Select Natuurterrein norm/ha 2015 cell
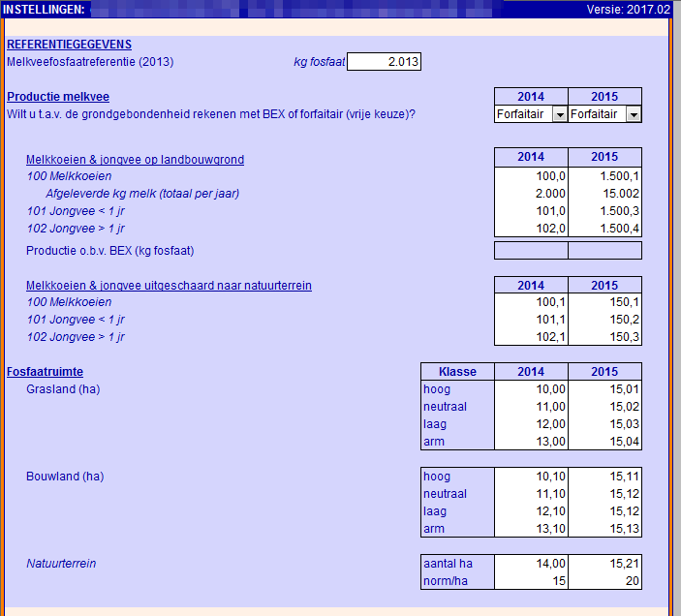 tap(604, 581)
